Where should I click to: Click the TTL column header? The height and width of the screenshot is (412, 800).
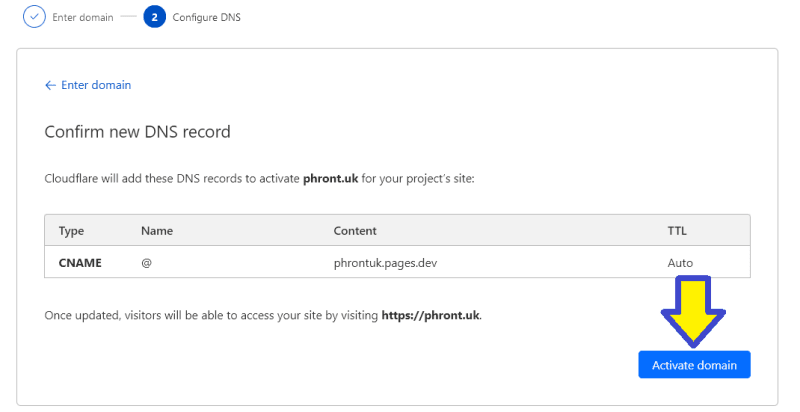677,231
